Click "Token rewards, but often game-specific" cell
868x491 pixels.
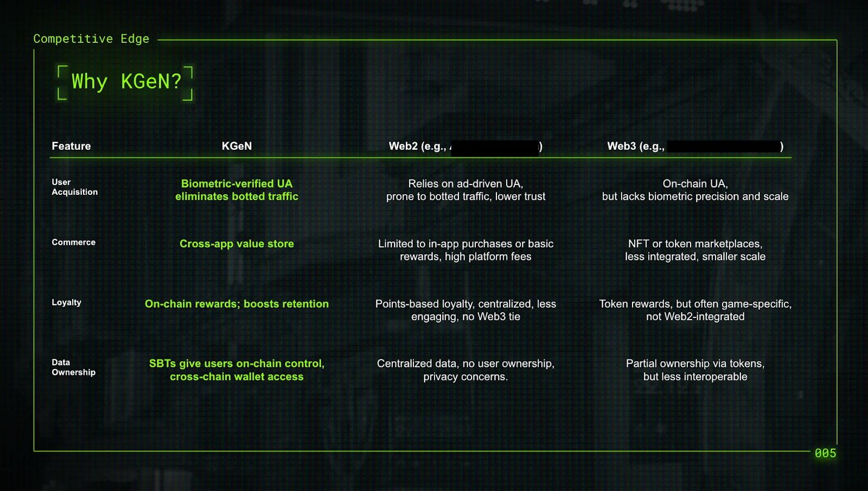coord(695,310)
